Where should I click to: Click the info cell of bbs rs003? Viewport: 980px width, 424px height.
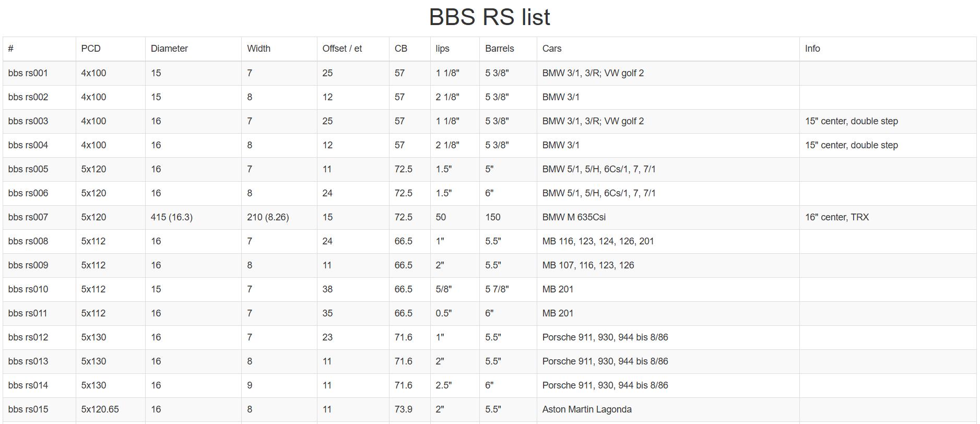click(x=852, y=121)
